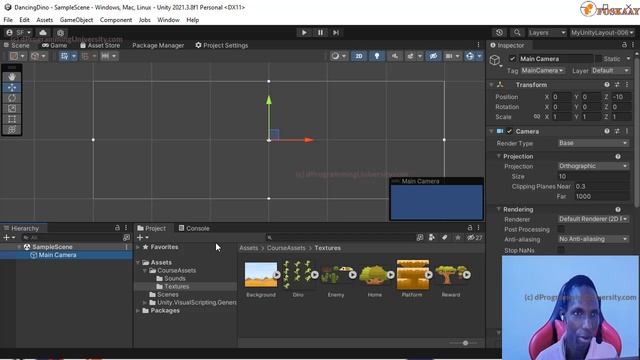Select the Hand view tool
The image size is (640, 360).
12,77
